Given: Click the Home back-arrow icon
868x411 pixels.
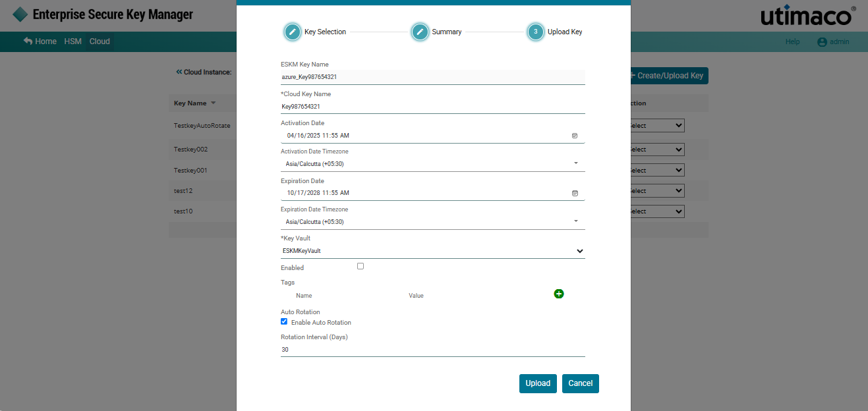Looking at the screenshot, I should 28,41.
